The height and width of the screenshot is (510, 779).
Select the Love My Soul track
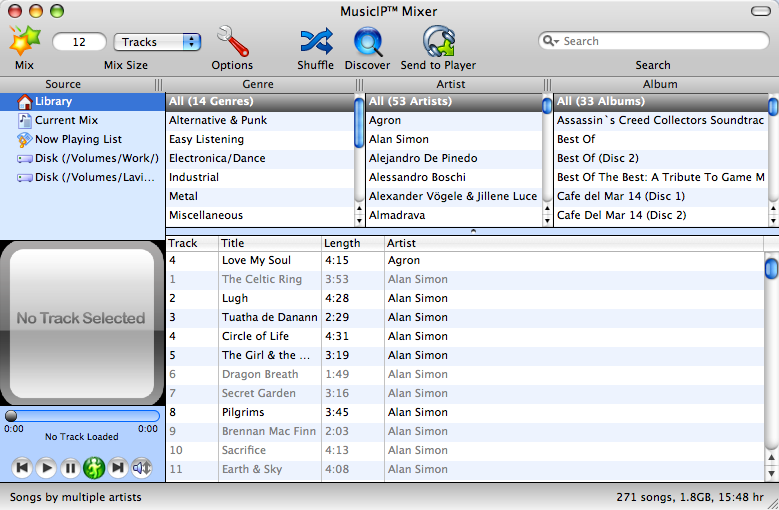pyautogui.click(x=465, y=260)
